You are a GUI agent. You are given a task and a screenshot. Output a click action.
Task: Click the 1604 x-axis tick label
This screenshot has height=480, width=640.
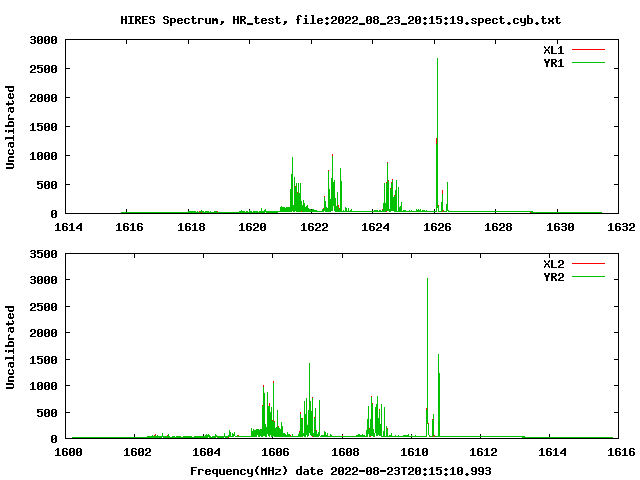coord(206,452)
